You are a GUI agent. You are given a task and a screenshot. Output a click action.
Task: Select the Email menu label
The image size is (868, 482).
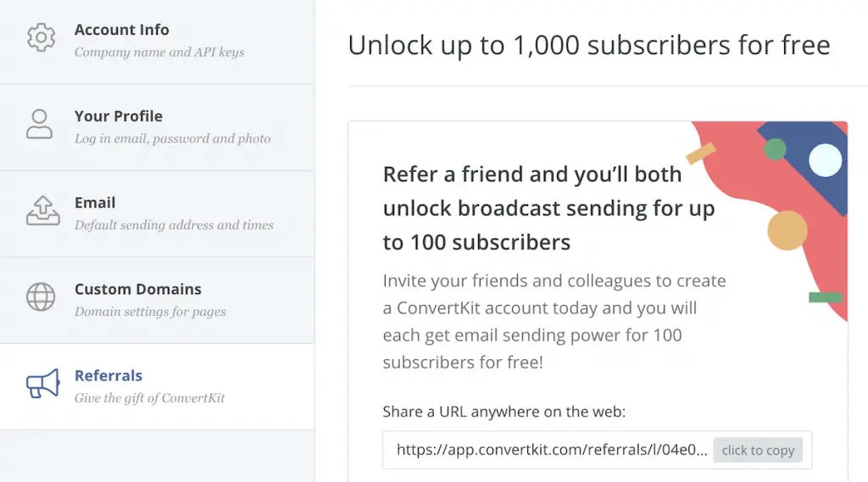click(95, 202)
